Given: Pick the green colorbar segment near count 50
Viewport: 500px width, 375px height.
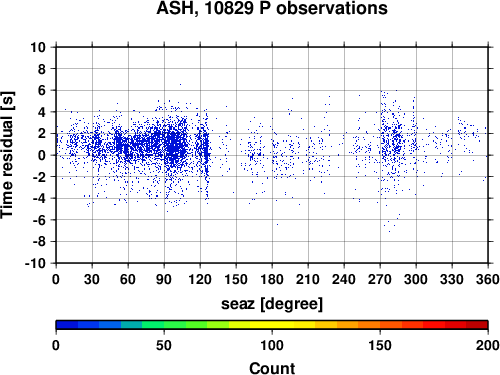Looking at the screenshot, I should 164,325.
